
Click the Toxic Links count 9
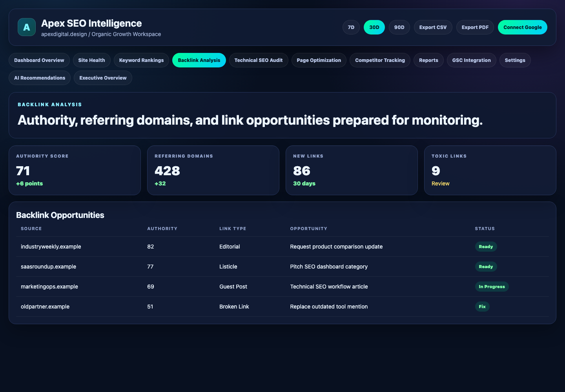pos(436,171)
